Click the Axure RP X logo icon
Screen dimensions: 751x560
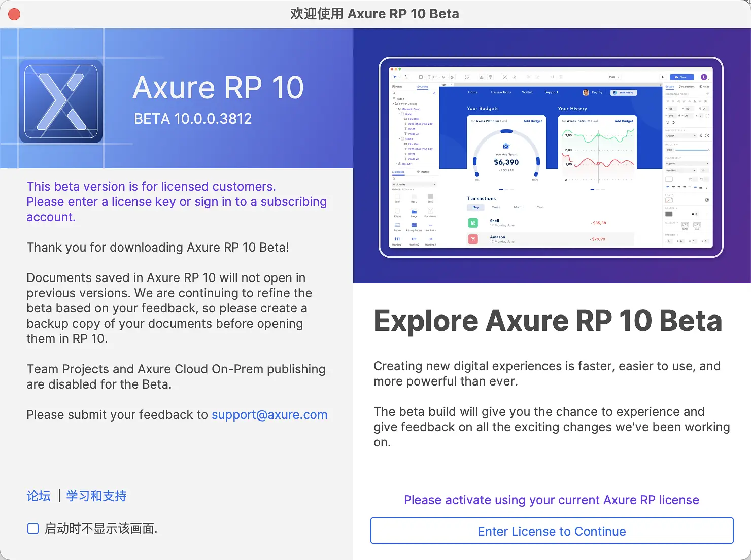[60, 100]
